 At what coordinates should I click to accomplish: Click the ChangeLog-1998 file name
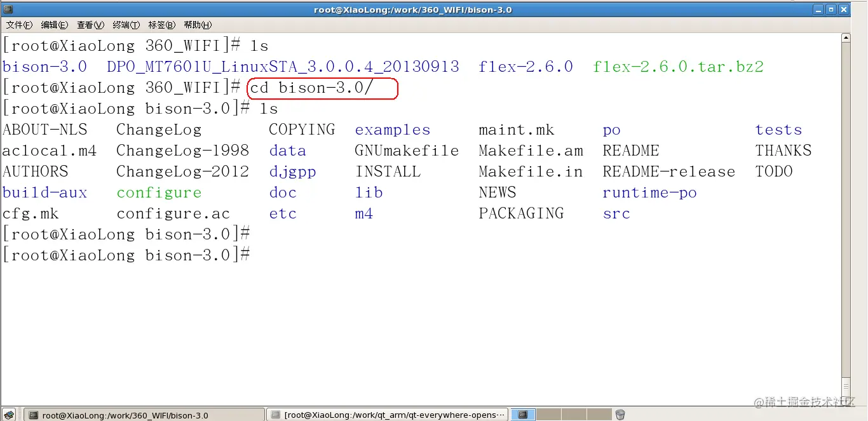182,150
